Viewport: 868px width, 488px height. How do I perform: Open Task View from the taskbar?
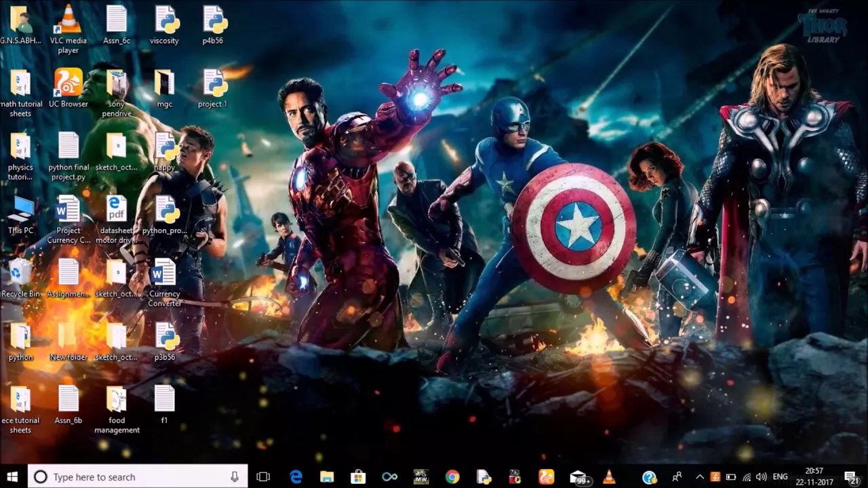[x=263, y=476]
